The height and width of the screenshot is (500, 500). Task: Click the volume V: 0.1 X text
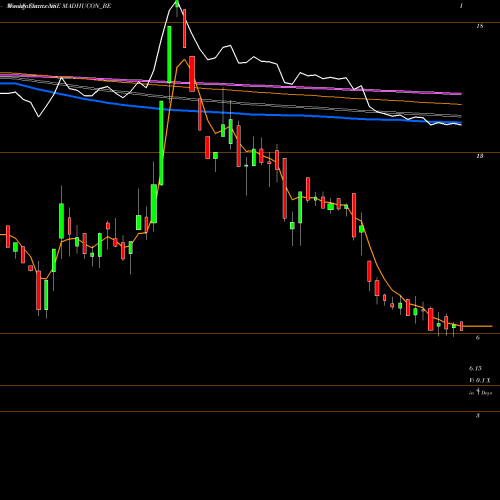pos(480,380)
